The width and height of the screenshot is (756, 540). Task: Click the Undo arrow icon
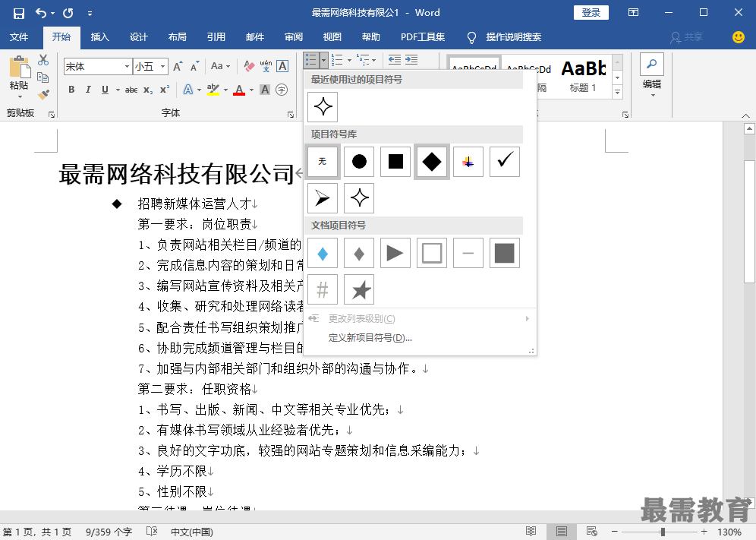coord(41,13)
